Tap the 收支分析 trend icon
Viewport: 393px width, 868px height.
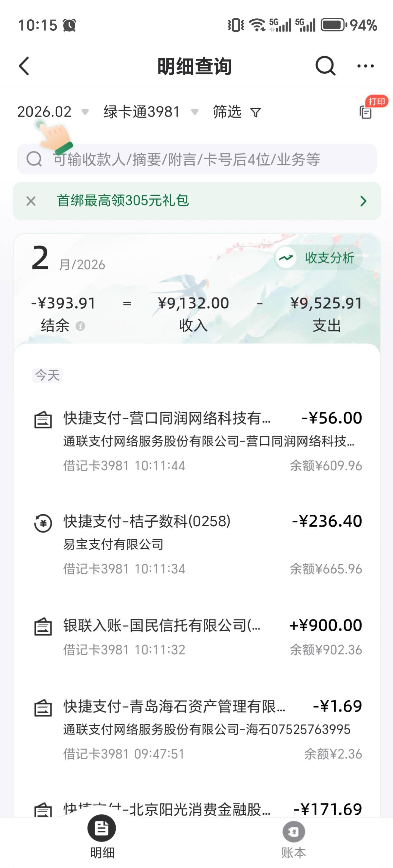pos(286,258)
